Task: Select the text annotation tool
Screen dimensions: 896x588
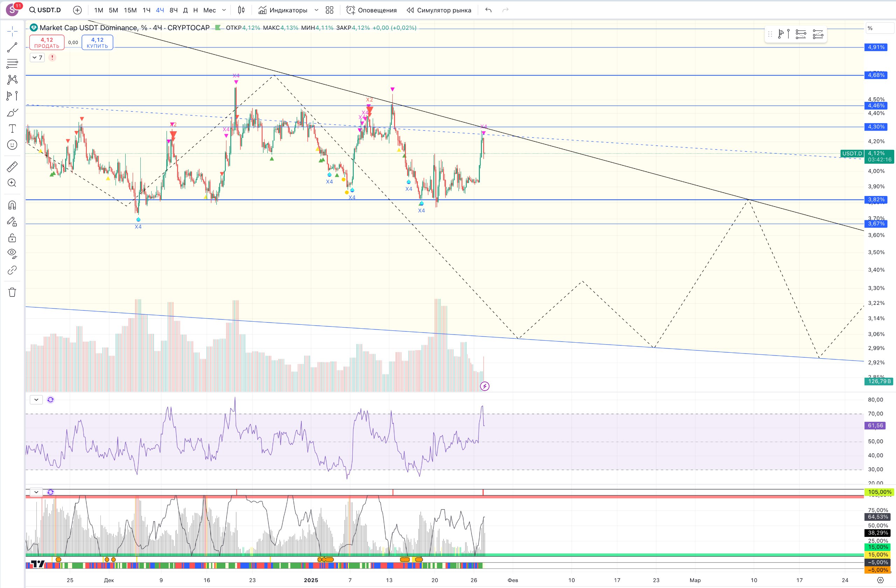Action: pos(12,129)
